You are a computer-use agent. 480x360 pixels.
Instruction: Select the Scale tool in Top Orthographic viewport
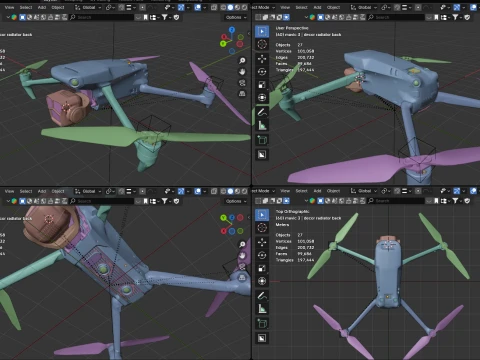(262, 268)
